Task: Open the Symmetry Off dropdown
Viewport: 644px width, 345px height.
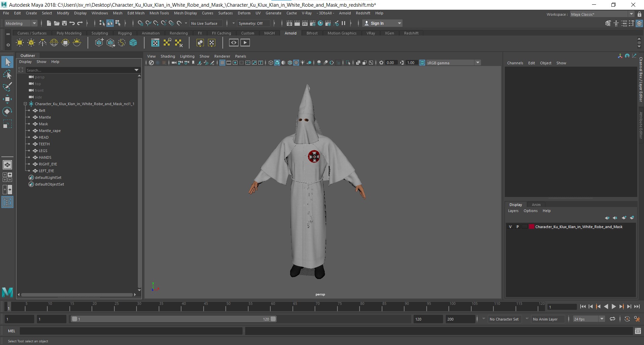Action: (254, 23)
